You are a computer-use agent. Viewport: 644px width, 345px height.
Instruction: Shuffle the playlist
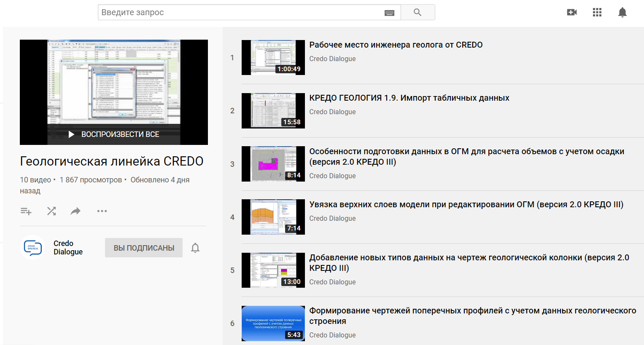(x=51, y=211)
